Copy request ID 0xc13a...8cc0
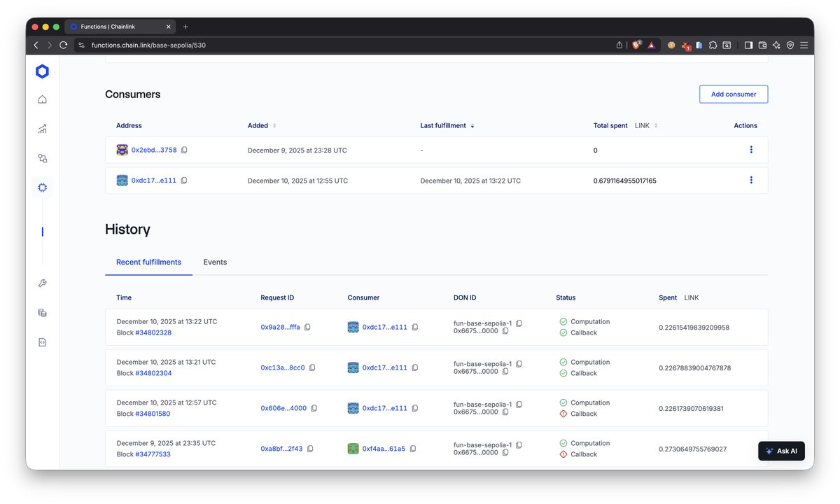Image resolution: width=840 pixels, height=504 pixels. pyautogui.click(x=312, y=367)
